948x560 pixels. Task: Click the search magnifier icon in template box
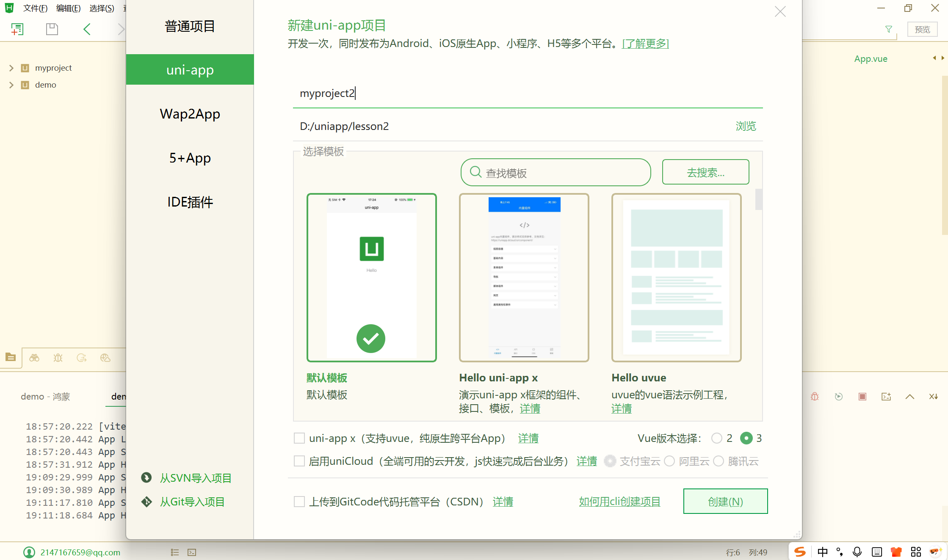coord(476,172)
